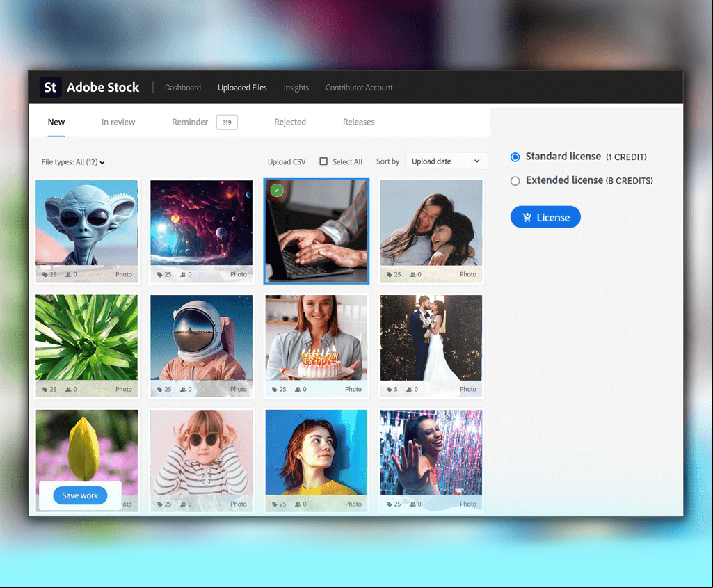Click the tag icon under sunglasses child photo
This screenshot has height=588, width=713.
159,504
